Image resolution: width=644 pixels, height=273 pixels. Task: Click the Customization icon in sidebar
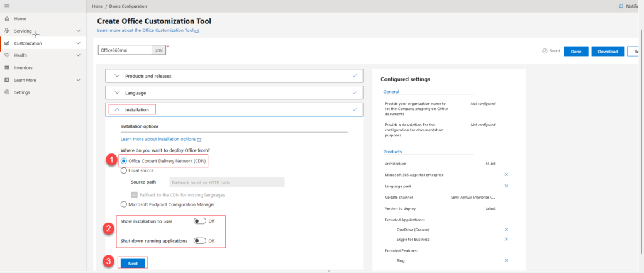(6, 43)
